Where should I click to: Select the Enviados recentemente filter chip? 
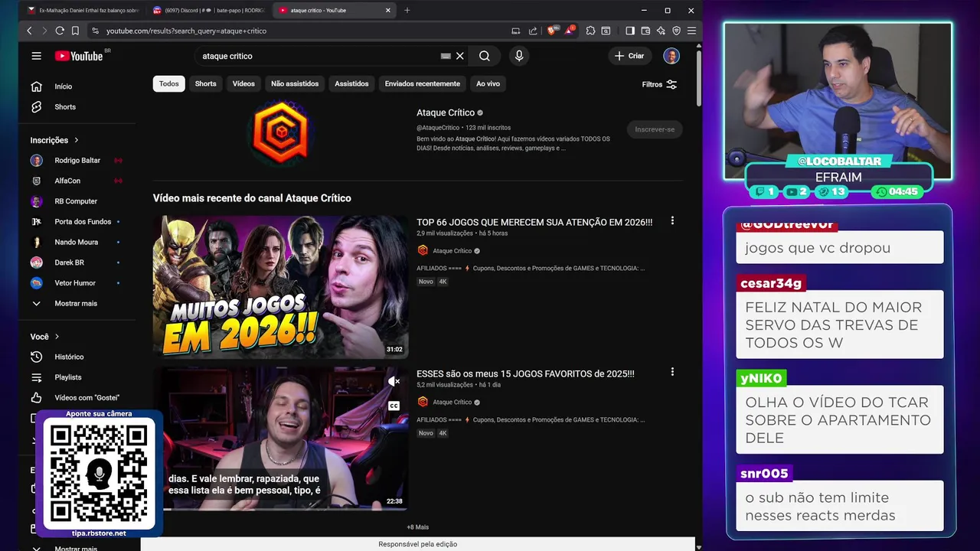423,83
